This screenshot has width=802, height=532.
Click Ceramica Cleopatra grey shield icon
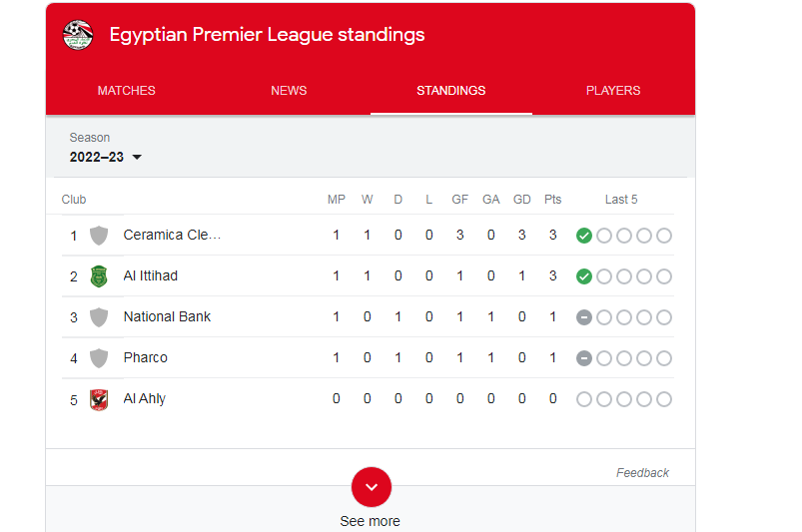tap(99, 236)
